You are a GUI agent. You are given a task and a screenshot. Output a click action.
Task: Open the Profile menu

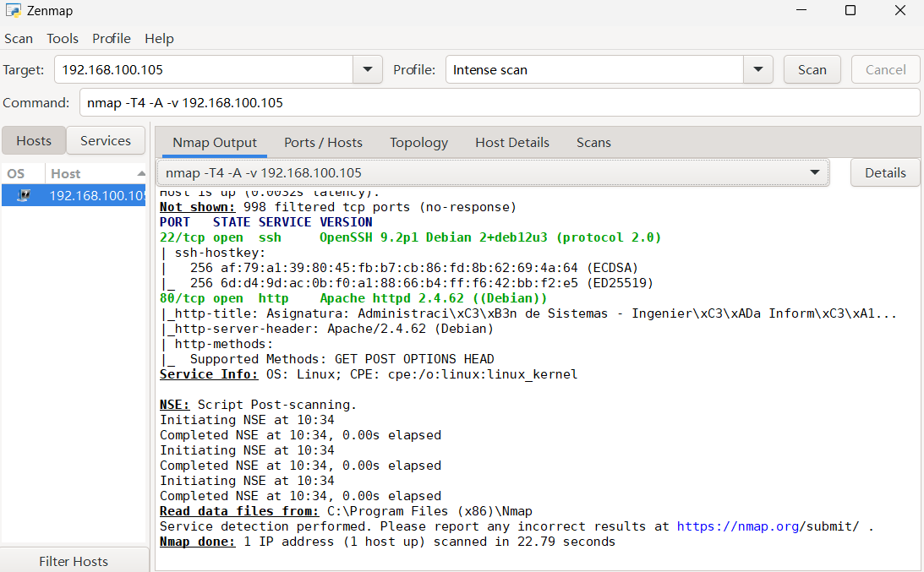pyautogui.click(x=112, y=38)
